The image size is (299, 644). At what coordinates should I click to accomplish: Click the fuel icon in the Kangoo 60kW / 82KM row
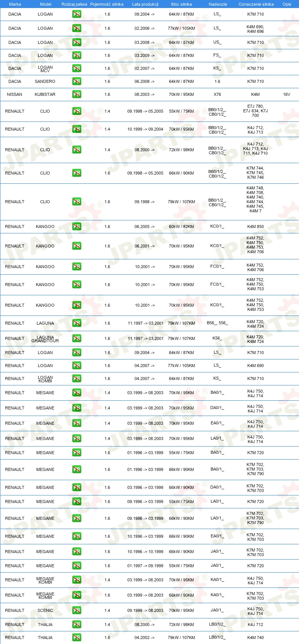point(76,227)
